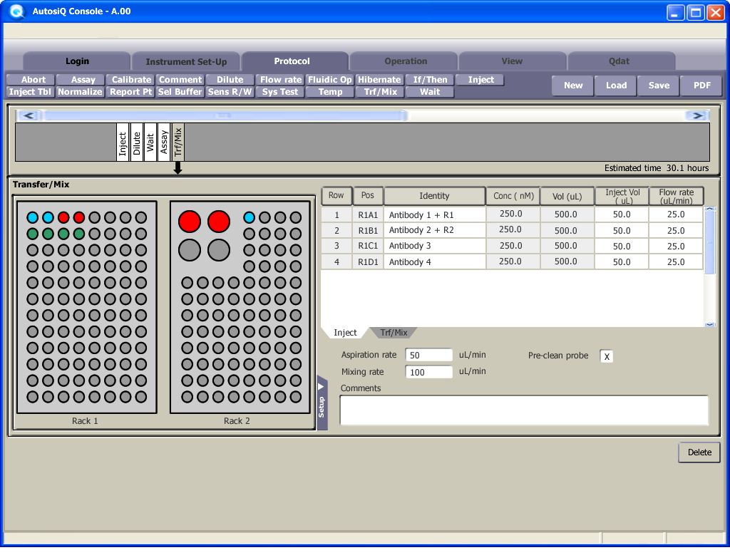Select the first large red vial in Rack 2
The height and width of the screenshot is (560, 730).
(x=190, y=222)
